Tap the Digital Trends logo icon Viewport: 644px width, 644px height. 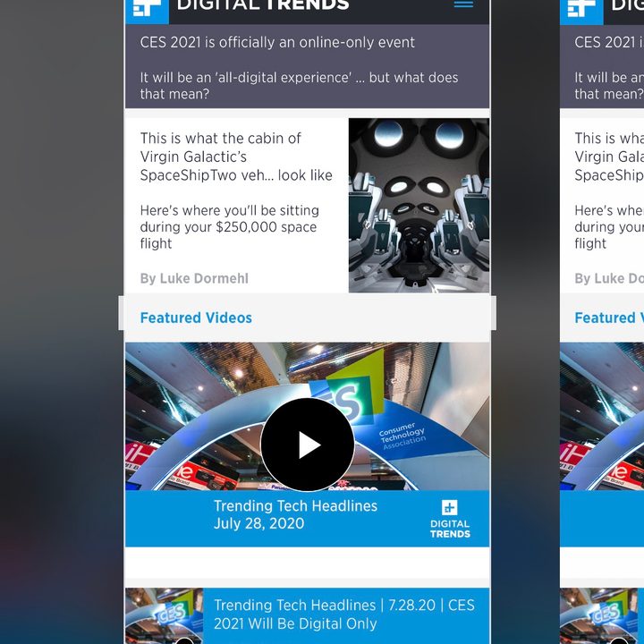[x=147, y=10]
